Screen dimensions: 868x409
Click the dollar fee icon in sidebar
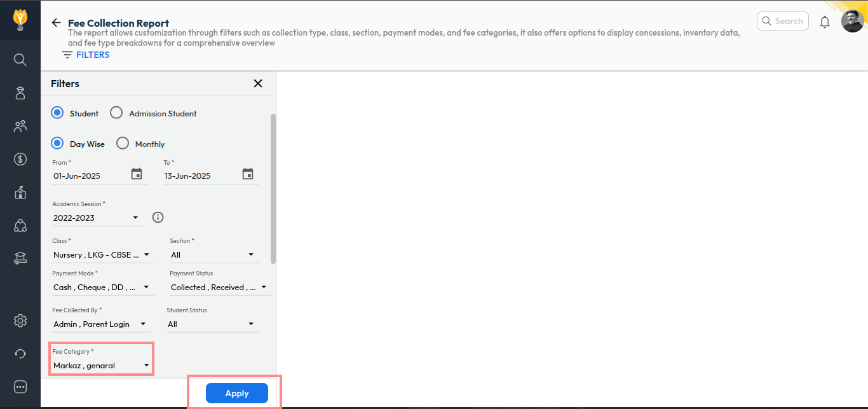tap(20, 159)
